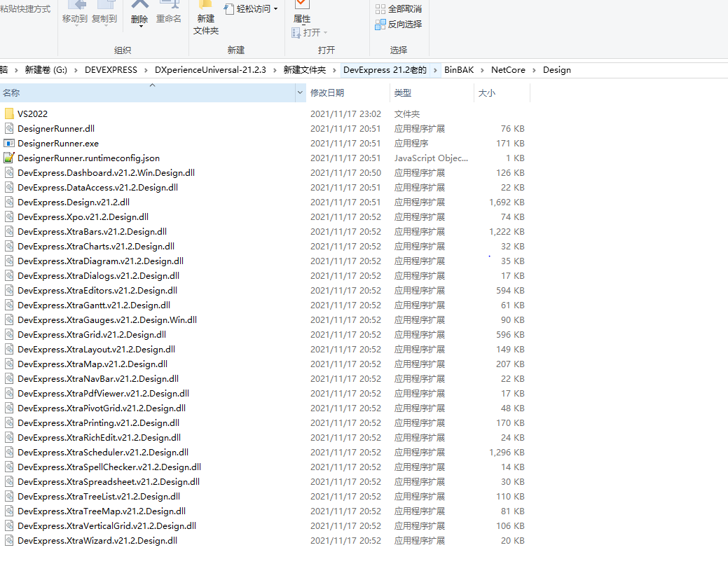728x564 pixels.
Task: Select file name DevExpress.XtraSpreadsheet.v21.2.Design.dll
Action: [109, 482]
